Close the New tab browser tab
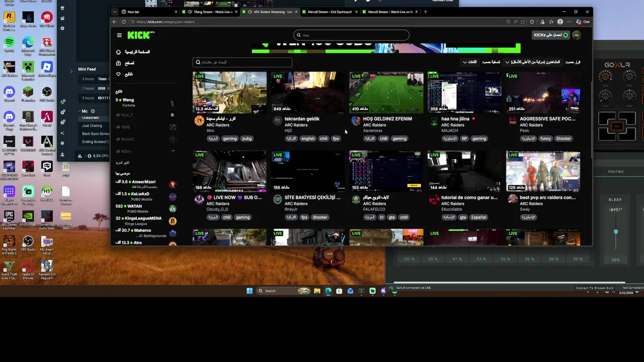 (176, 12)
